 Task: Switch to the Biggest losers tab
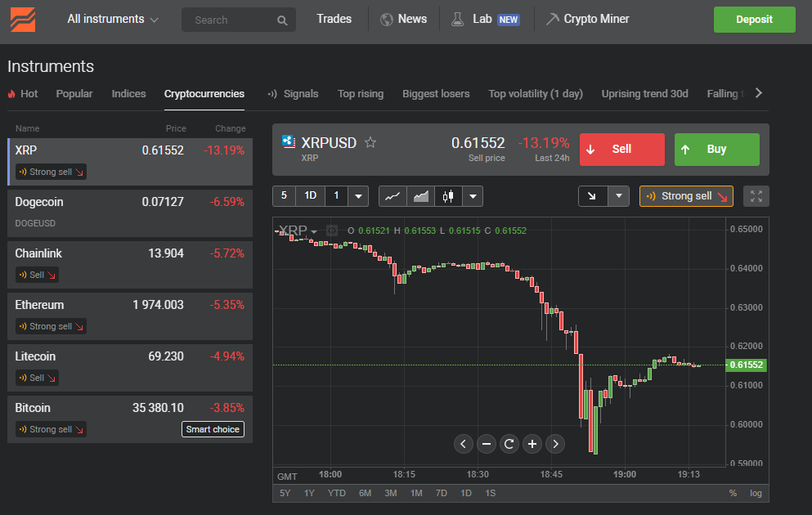[436, 94]
